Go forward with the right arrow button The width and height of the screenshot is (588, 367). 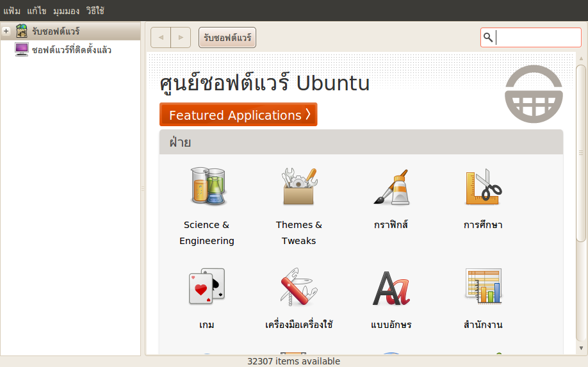181,38
